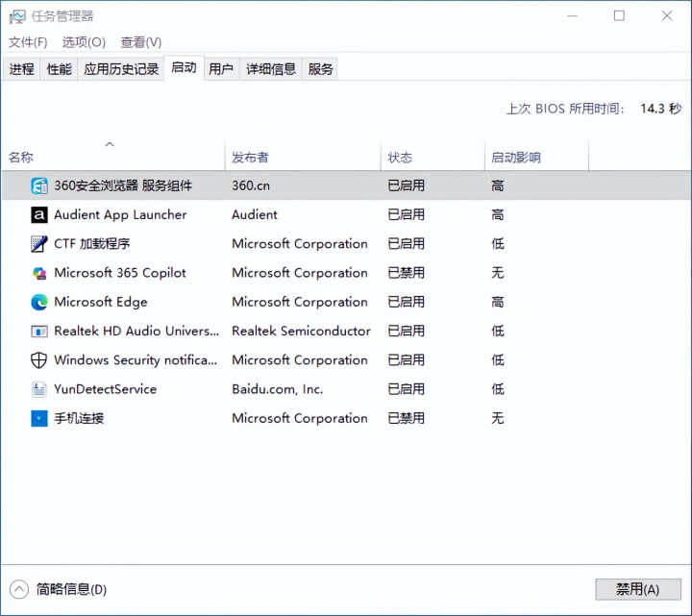This screenshot has height=616, width=692.
Task: Click the CTF 加载程序 pen icon
Action: point(39,244)
